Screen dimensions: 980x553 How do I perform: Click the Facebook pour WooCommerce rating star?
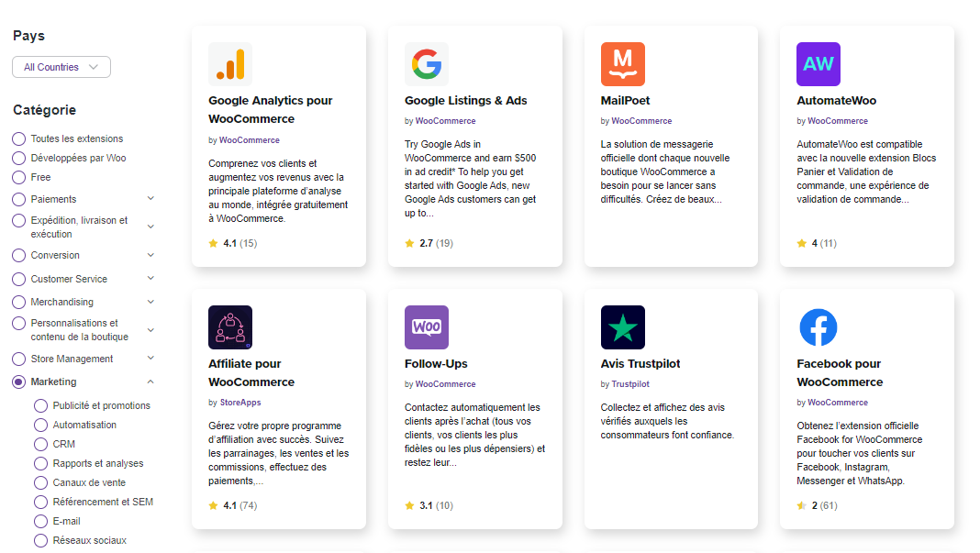coord(801,505)
